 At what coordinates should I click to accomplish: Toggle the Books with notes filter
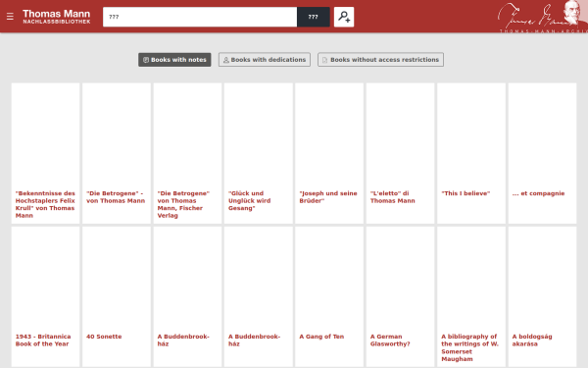[x=174, y=60]
